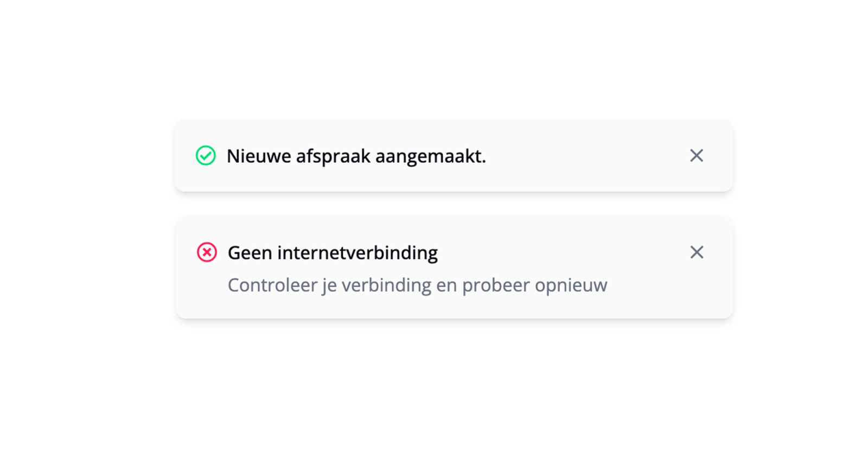The width and height of the screenshot is (868, 452).
Task: Dismiss the 'Nieuwe afspraak aangemaakt.' notification
Action: [697, 156]
